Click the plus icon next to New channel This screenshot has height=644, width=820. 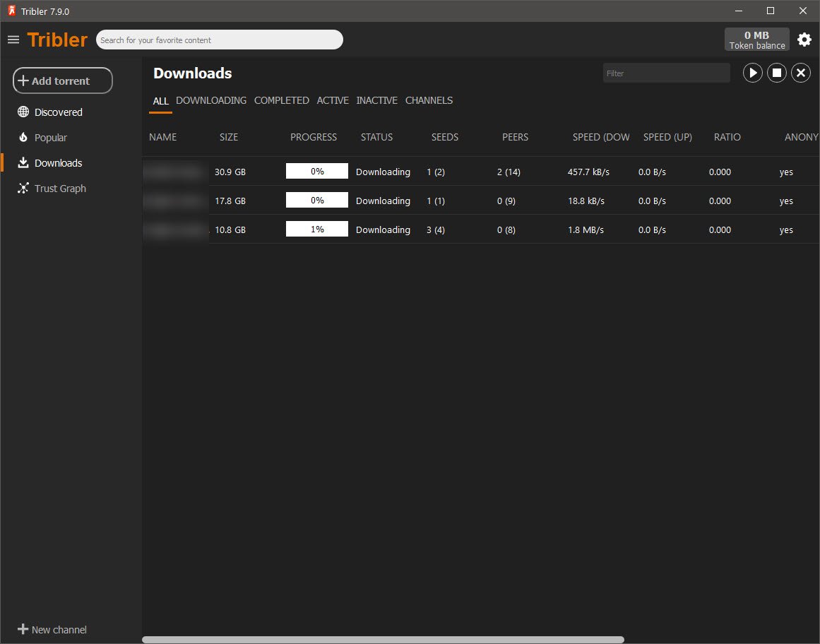[x=23, y=629]
